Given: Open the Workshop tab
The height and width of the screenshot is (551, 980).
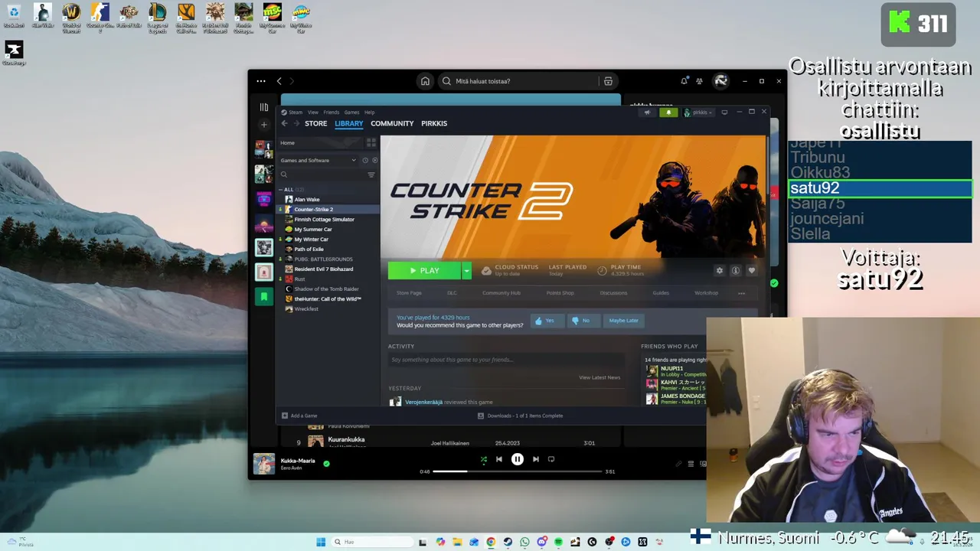Looking at the screenshot, I should pos(706,293).
